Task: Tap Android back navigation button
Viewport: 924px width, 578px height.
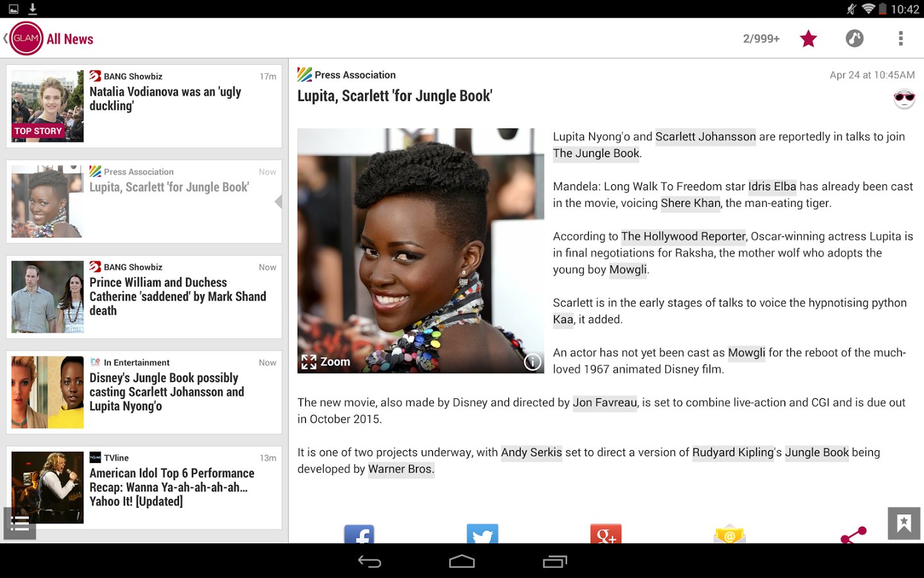Action: (370, 561)
